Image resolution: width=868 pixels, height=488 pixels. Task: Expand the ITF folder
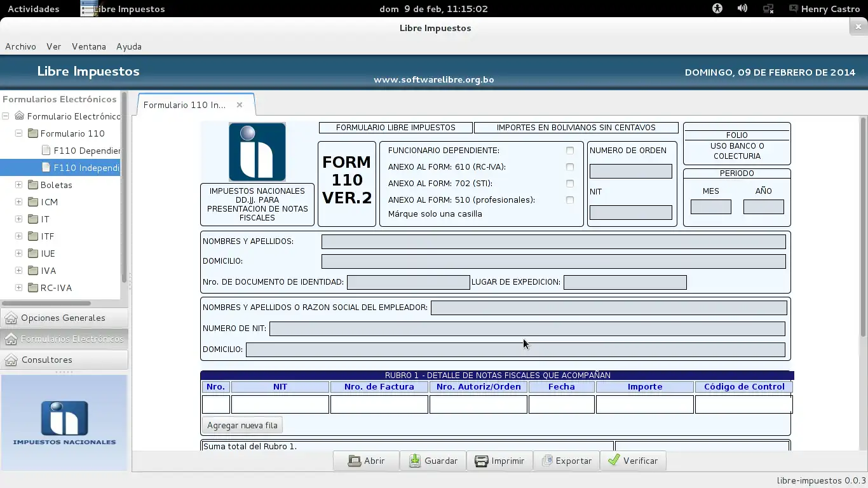click(19, 236)
